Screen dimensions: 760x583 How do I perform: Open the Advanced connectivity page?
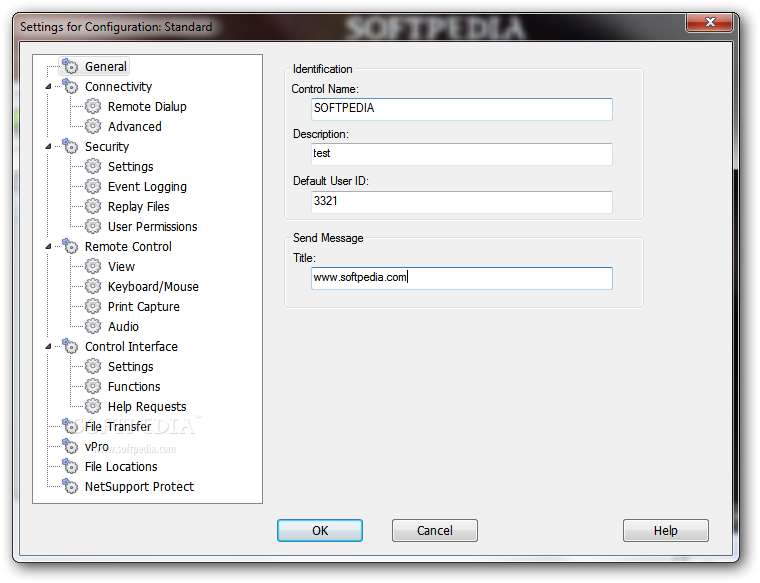[x=135, y=126]
